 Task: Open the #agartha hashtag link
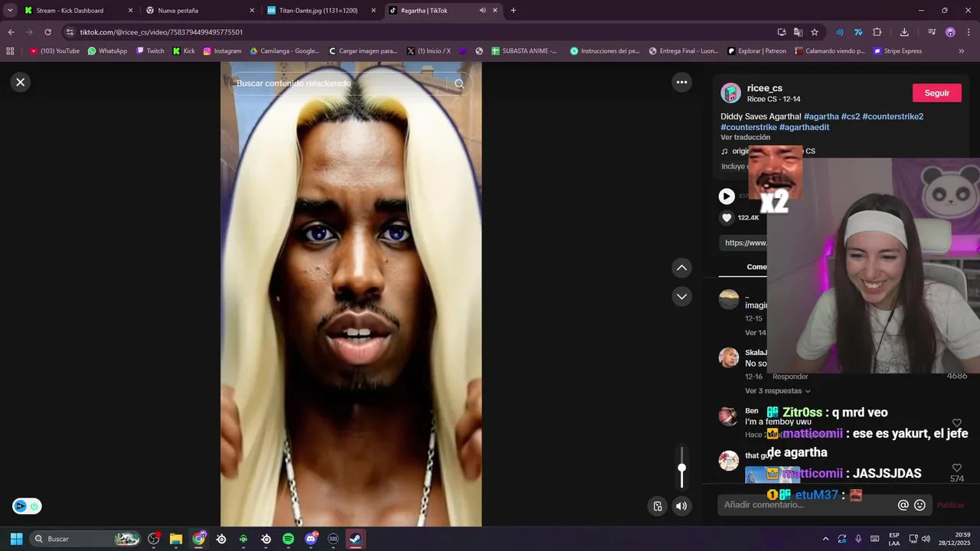[821, 116]
